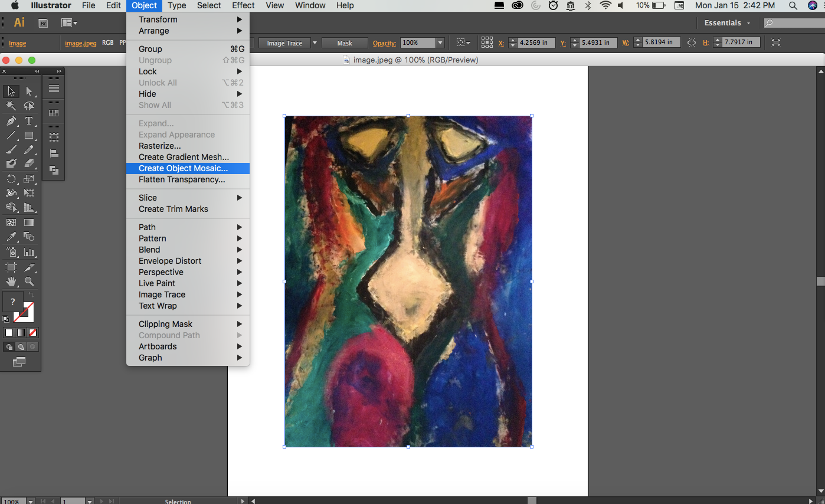Open the Isolate Selected Object dropdown
This screenshot has height=504, width=825.
click(463, 43)
